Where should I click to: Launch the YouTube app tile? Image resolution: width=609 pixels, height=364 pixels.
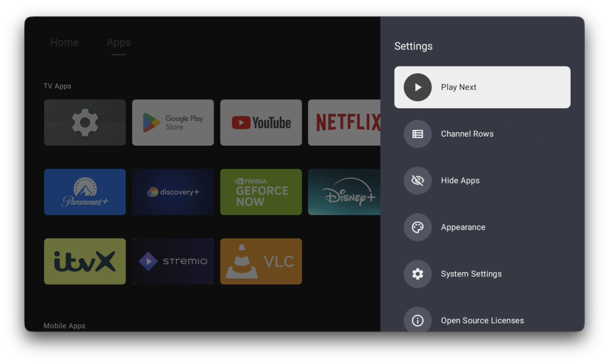pyautogui.click(x=261, y=122)
